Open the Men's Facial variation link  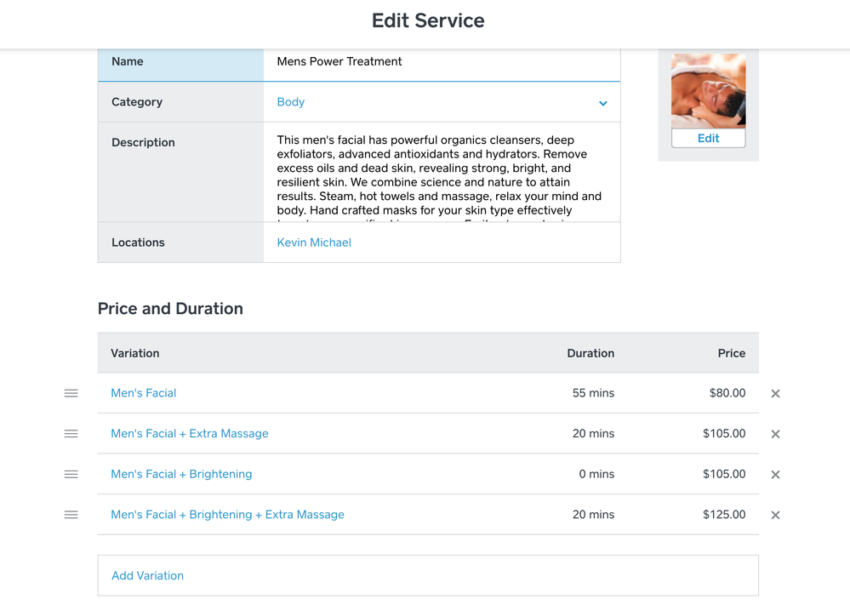(144, 393)
